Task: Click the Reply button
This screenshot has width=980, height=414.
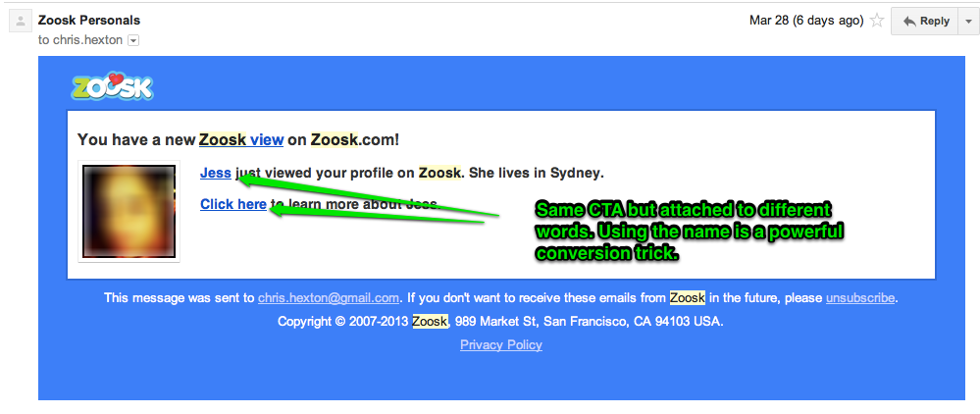Action: [925, 21]
